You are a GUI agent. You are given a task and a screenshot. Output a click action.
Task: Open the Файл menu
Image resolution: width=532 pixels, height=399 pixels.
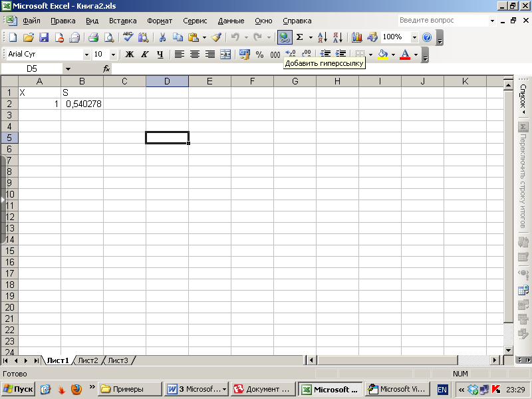click(31, 21)
